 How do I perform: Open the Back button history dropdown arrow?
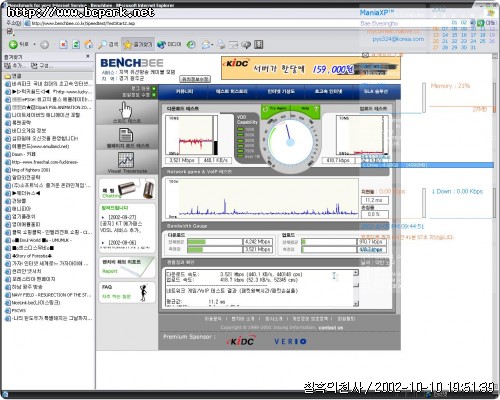point(34,44)
